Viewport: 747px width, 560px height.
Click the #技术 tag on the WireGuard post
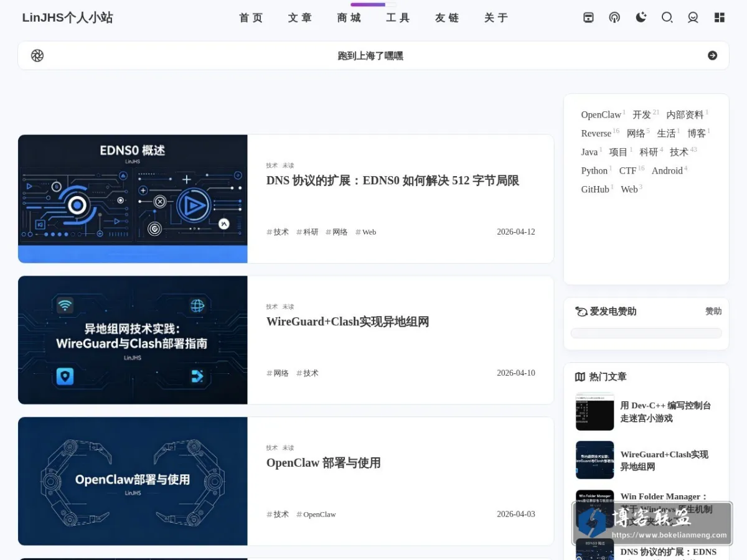click(x=308, y=373)
